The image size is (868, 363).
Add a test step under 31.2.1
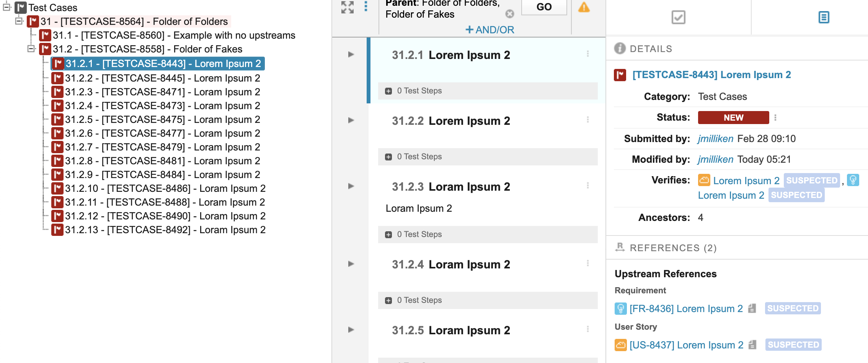click(389, 91)
